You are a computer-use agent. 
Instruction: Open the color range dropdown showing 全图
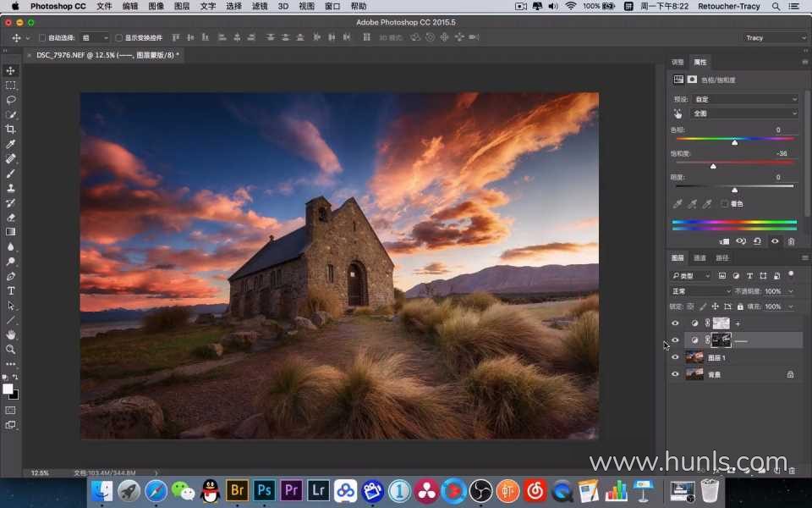coord(744,113)
